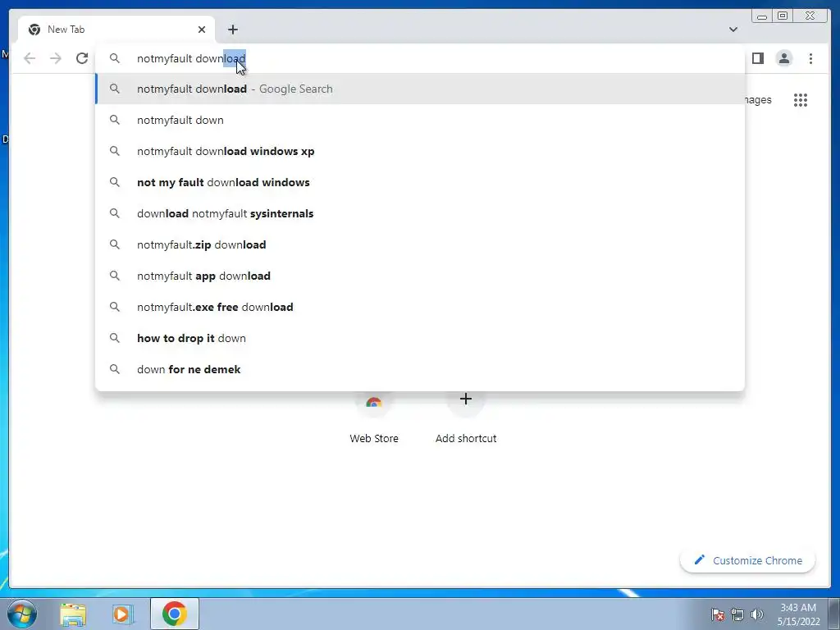The image size is (840, 630).
Task: Click the taskbar clock showing 3:43 AM
Action: pos(798,614)
